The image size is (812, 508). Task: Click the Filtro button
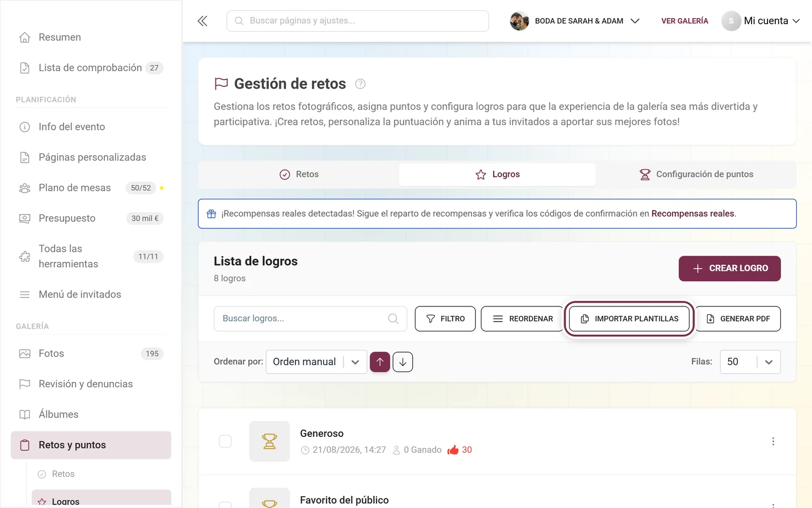(445, 319)
